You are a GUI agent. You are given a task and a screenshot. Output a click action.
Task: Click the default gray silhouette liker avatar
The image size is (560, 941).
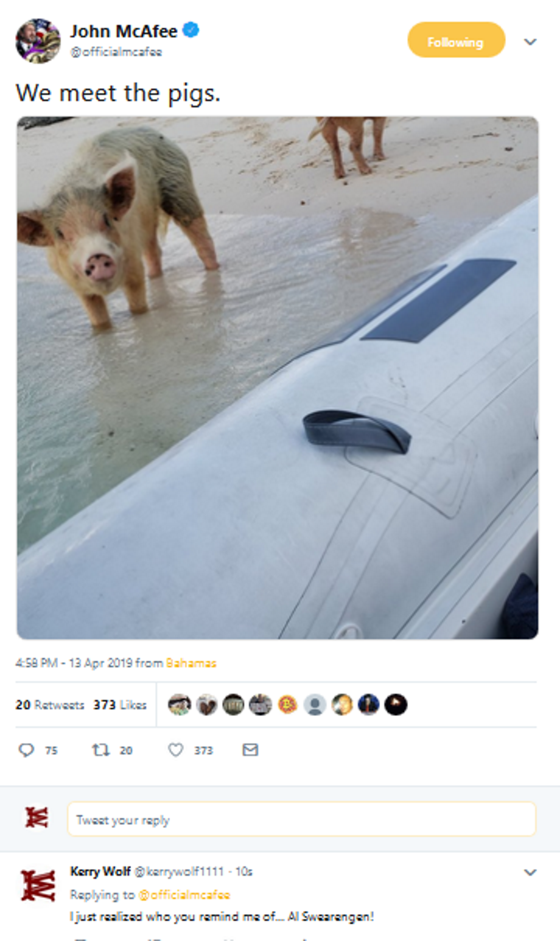315,704
